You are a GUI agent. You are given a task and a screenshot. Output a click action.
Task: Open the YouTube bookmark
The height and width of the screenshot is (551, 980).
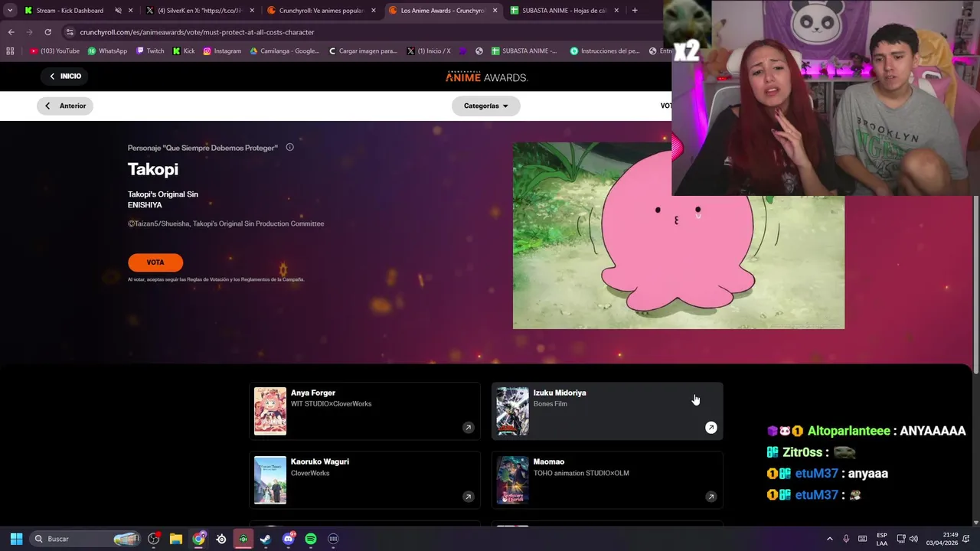tap(54, 51)
